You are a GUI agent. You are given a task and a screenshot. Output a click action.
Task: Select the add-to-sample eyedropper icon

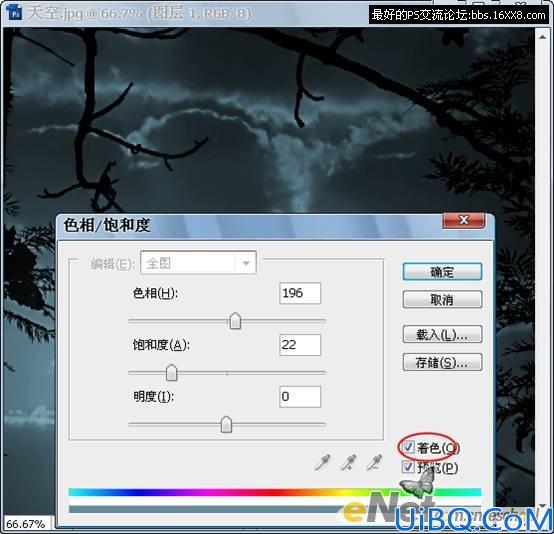tap(348, 462)
